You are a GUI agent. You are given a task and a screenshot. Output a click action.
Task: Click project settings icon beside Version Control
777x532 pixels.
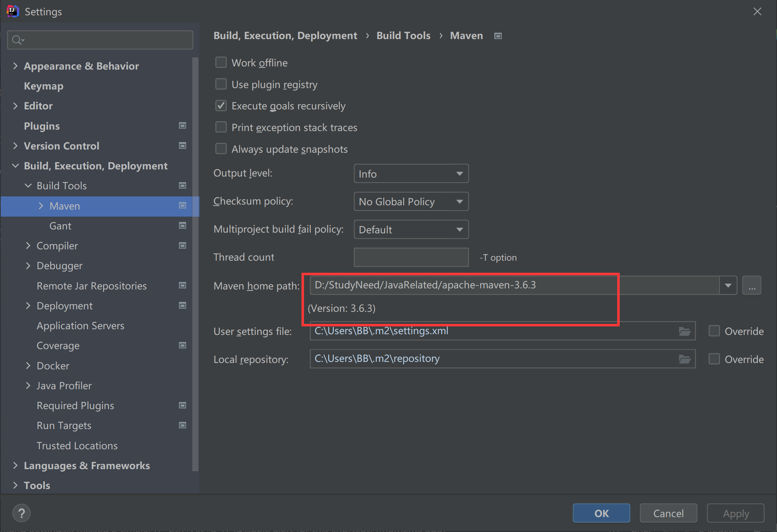(183, 146)
